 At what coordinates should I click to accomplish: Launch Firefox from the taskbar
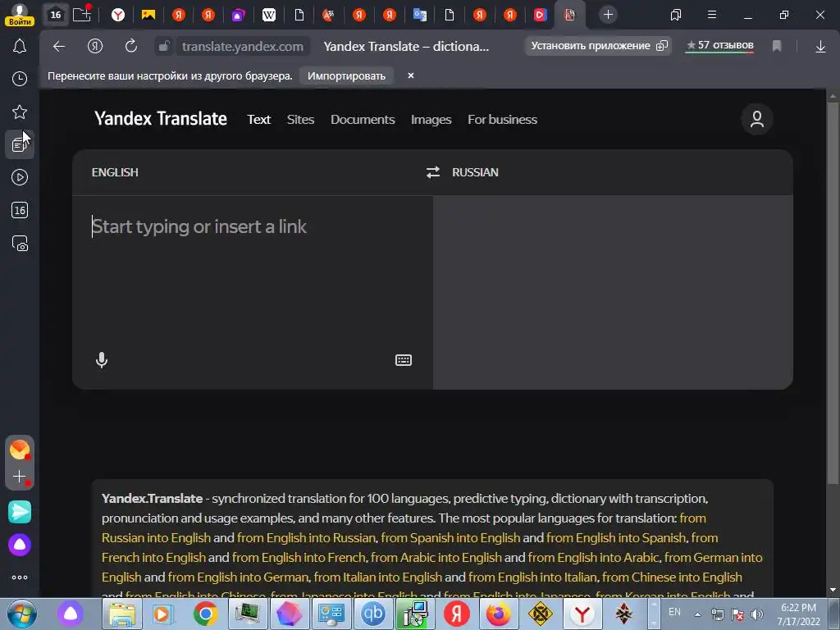(498, 614)
